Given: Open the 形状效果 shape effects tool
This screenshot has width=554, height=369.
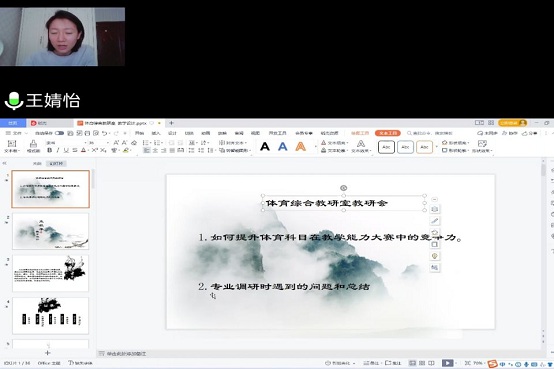Looking at the screenshot, I should click(483, 146).
